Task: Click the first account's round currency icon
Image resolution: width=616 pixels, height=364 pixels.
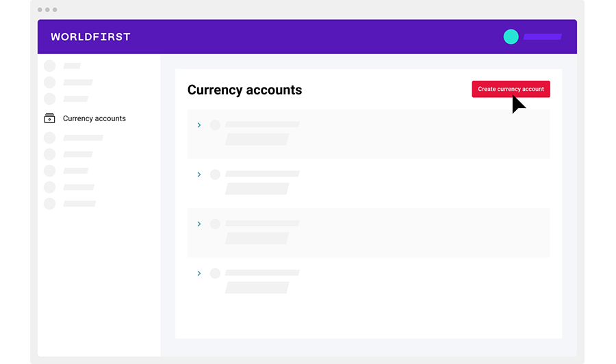Action: click(215, 125)
